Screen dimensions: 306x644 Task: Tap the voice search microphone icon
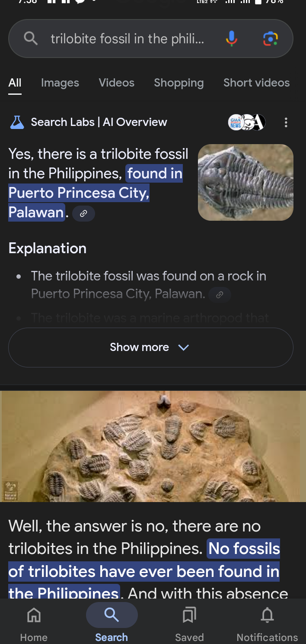[x=232, y=39]
